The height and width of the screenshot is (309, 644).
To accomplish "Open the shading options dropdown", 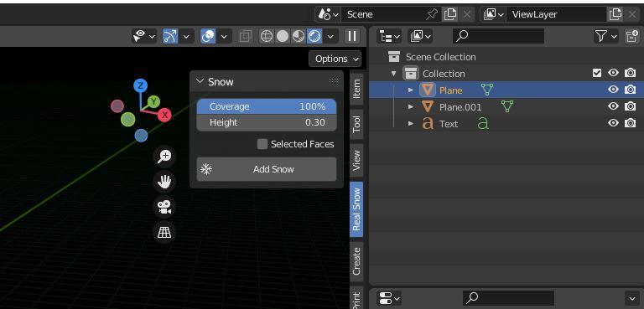I will [330, 37].
